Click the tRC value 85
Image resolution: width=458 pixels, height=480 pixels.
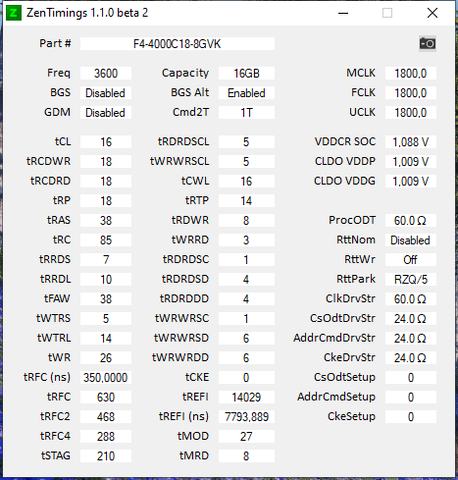(x=106, y=240)
